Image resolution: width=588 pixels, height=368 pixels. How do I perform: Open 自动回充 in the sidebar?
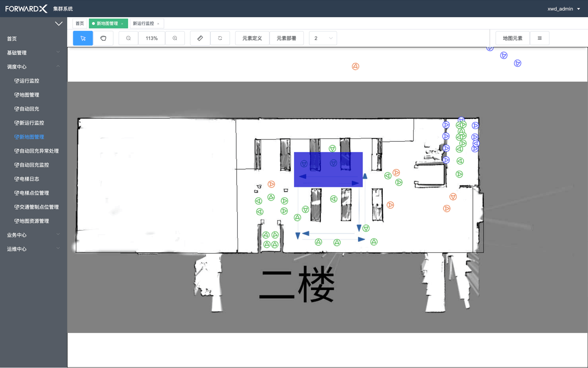click(x=33, y=109)
